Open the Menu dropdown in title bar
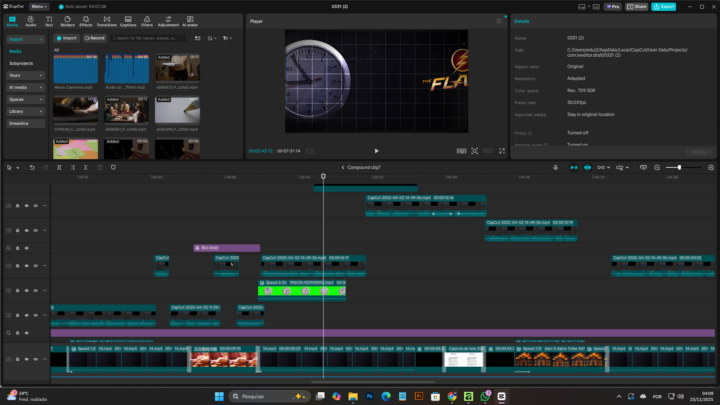The image size is (720, 405). point(39,6)
